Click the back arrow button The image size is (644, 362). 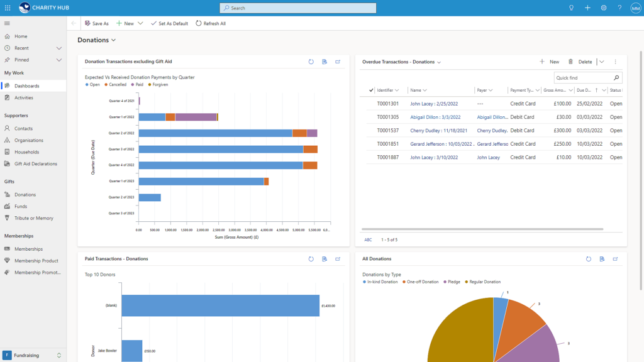(x=74, y=23)
